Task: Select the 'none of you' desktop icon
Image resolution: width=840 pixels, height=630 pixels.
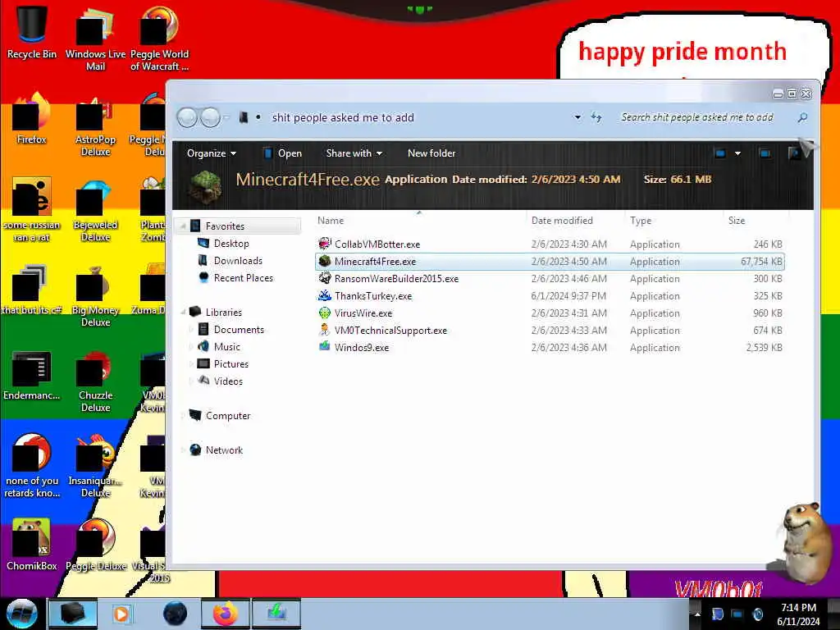Action: (32, 466)
